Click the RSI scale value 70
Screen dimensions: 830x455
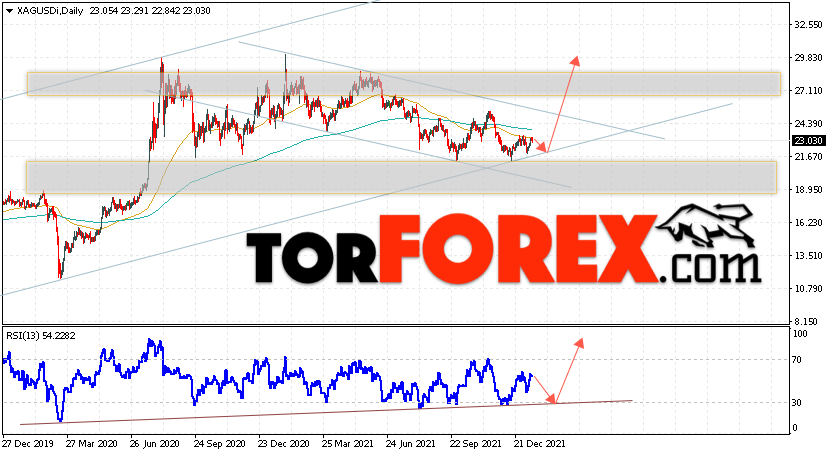(797, 360)
